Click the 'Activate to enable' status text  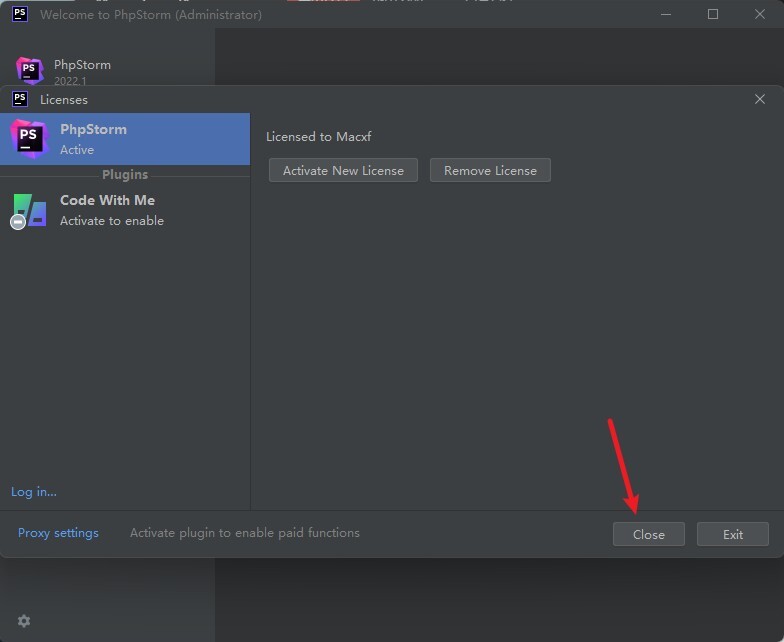point(112,220)
